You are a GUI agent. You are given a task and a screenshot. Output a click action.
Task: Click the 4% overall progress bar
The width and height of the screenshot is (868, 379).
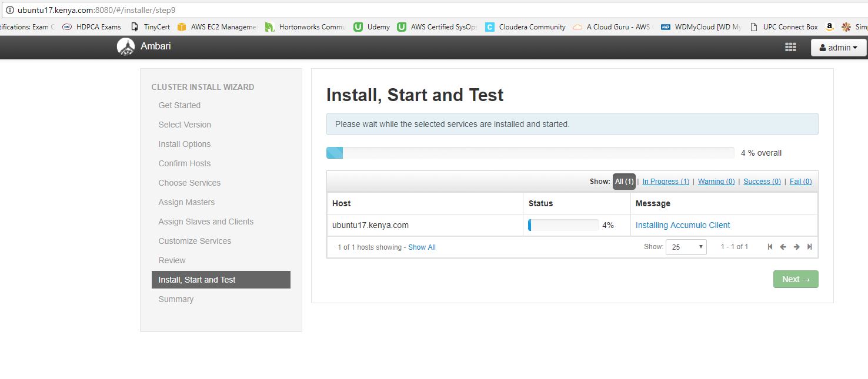point(529,152)
